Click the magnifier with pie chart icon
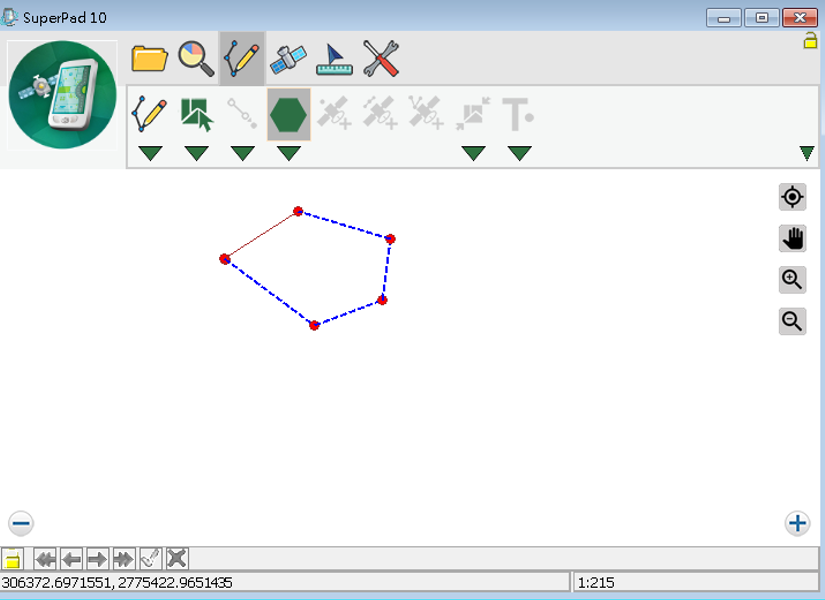Image resolution: width=825 pixels, height=600 pixels. [x=196, y=58]
